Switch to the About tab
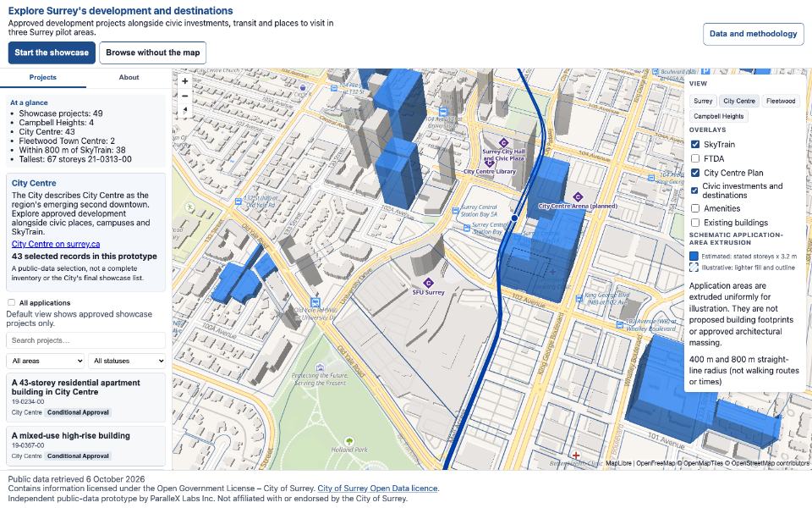 [129, 77]
